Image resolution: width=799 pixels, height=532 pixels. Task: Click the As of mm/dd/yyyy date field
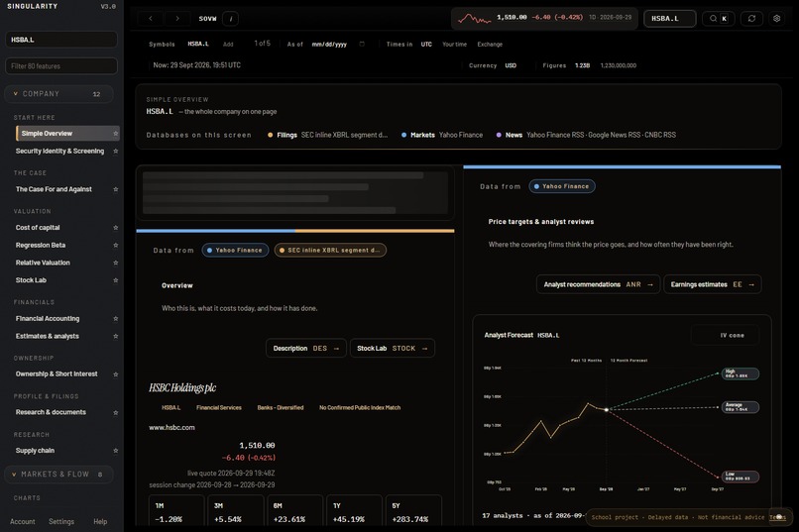click(x=329, y=45)
